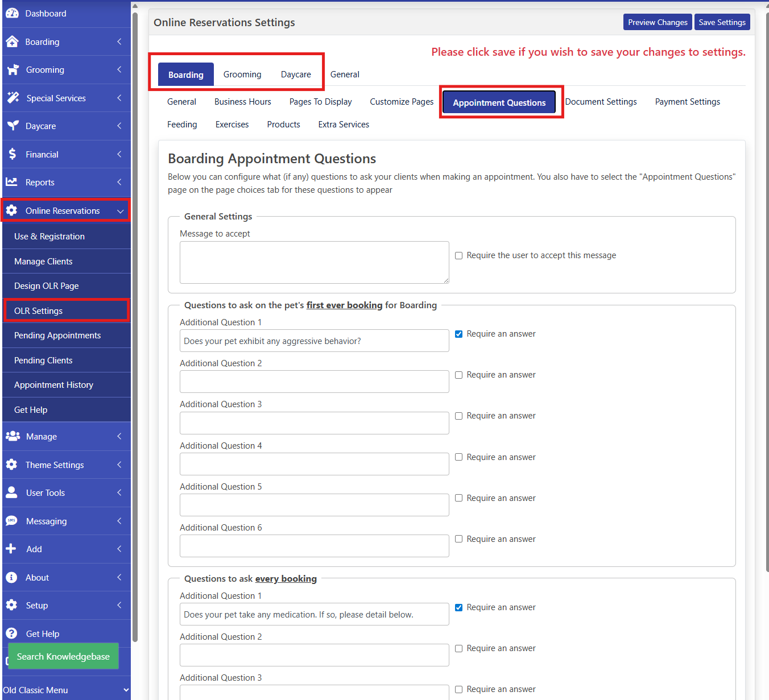Open the Exercises sub-tab
Viewport: 769px width, 700px height.
(232, 125)
